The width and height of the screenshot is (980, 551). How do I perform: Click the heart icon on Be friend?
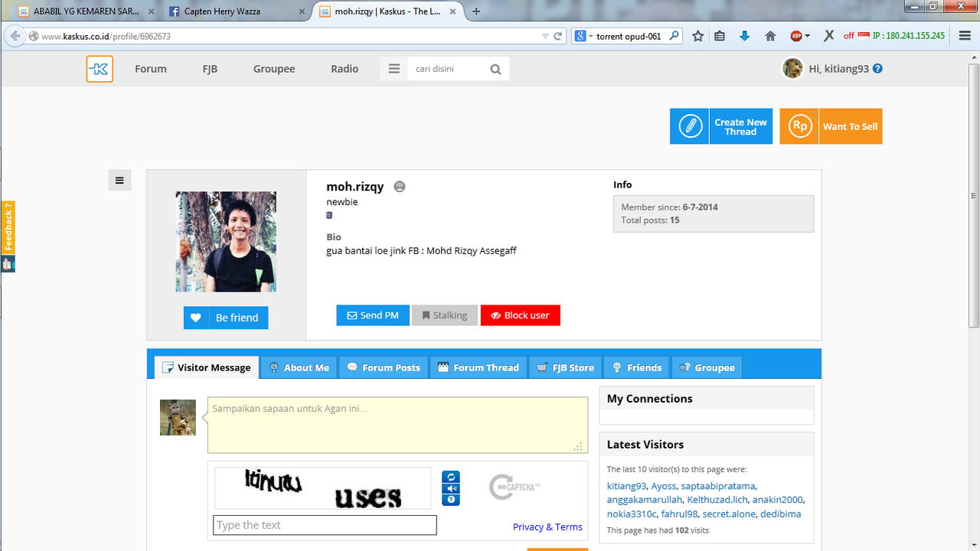(196, 318)
